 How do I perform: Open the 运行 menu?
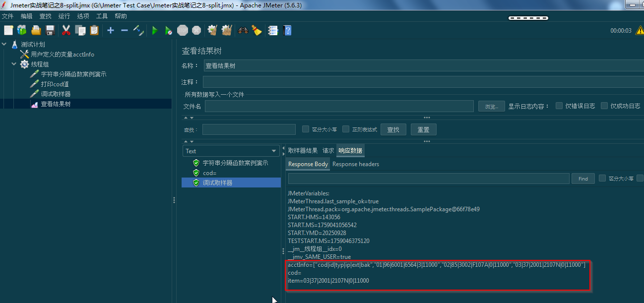point(64,16)
